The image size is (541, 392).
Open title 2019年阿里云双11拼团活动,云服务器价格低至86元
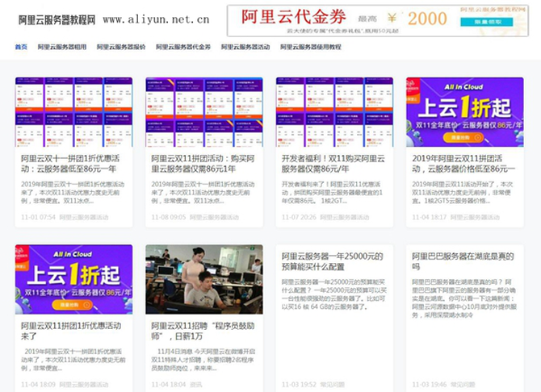[463, 164]
